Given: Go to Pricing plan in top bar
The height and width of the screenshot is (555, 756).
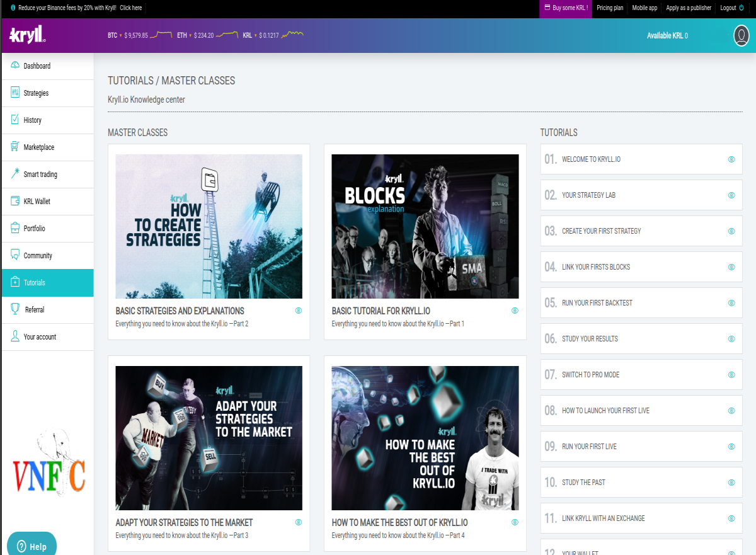Looking at the screenshot, I should [610, 8].
